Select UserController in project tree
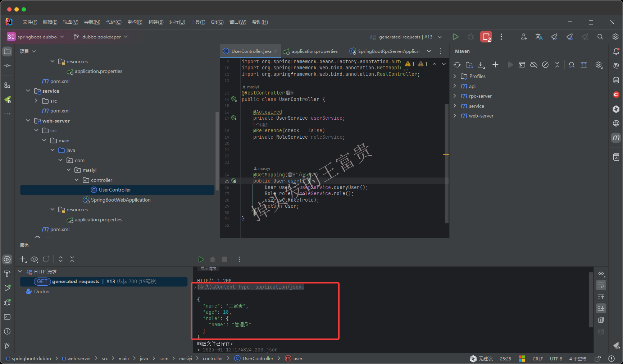This screenshot has width=623, height=364. pyautogui.click(x=117, y=190)
